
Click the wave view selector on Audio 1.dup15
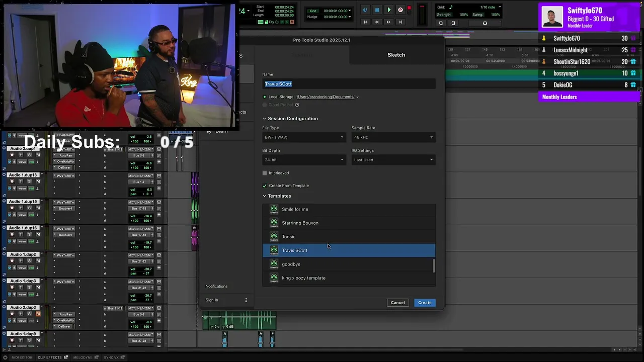click(22, 215)
